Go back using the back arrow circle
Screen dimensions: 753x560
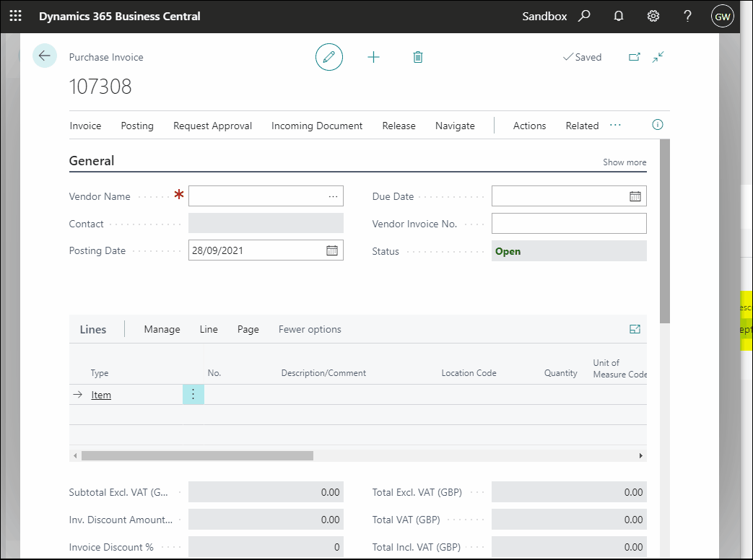pos(45,56)
